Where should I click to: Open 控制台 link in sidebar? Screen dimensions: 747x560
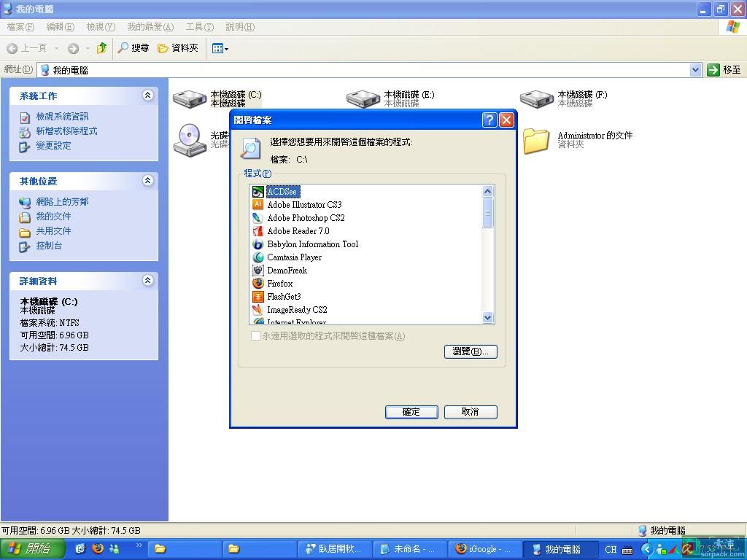(x=49, y=246)
